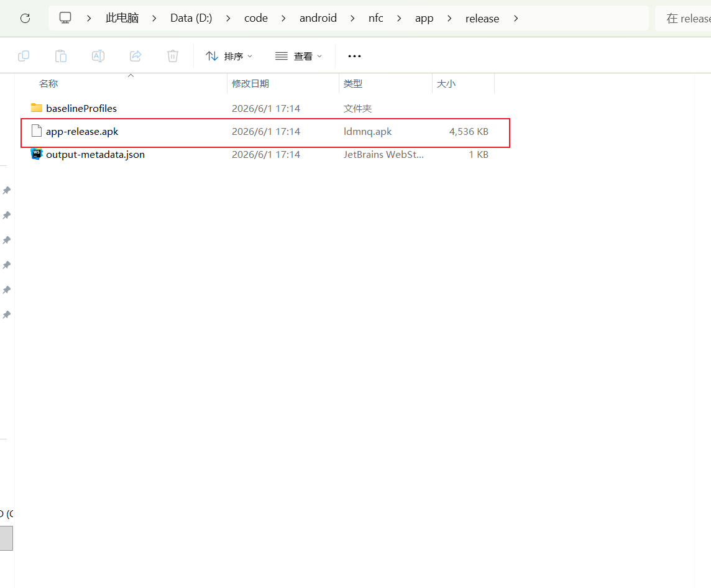711x588 pixels.
Task: Click the app-release.apk file icon
Action: point(37,131)
